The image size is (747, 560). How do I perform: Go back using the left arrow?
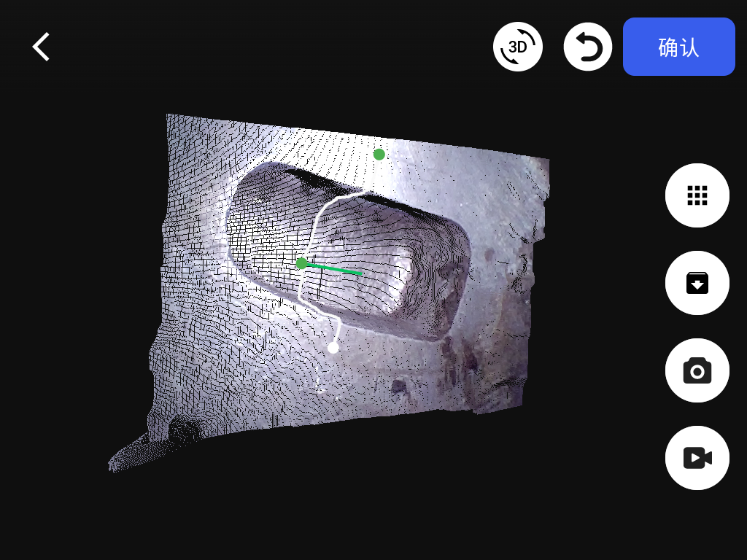[41, 47]
